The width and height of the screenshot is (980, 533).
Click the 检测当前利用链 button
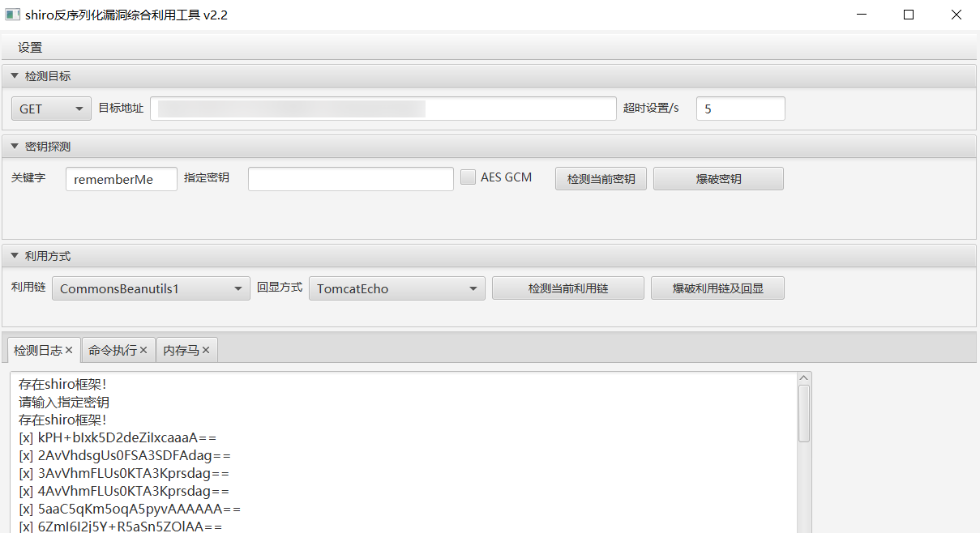pyautogui.click(x=567, y=288)
